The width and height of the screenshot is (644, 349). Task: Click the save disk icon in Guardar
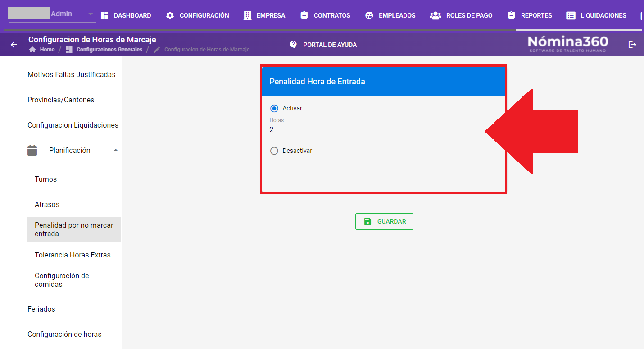tap(367, 221)
